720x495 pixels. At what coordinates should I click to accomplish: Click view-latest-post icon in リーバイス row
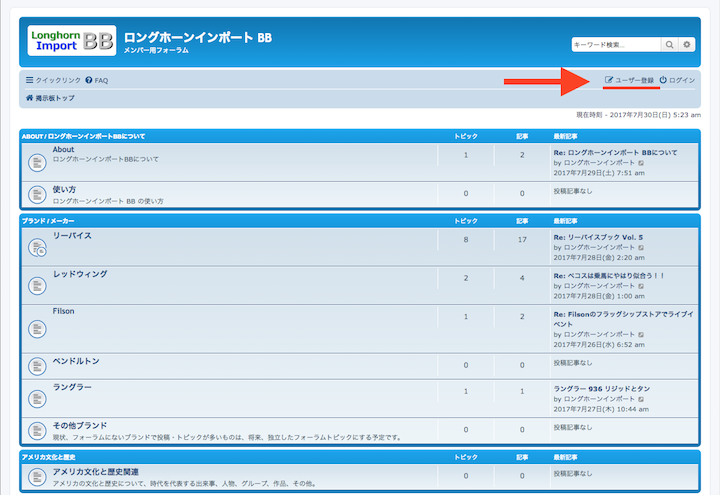(641, 248)
